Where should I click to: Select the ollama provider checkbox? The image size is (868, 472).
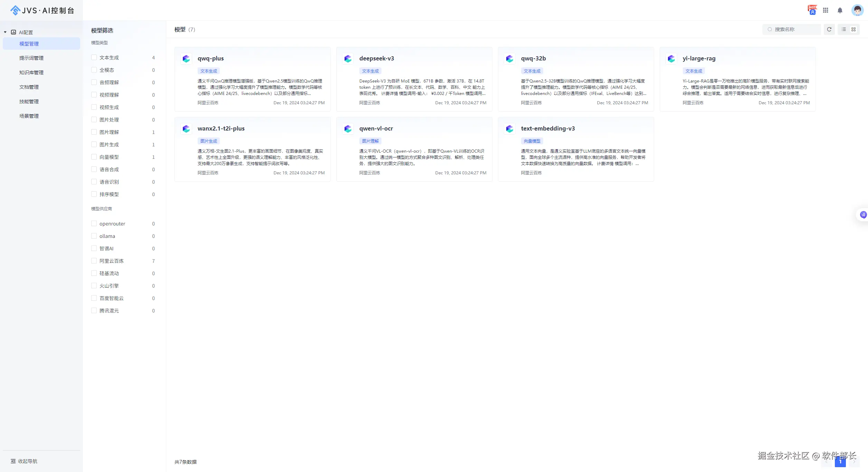(x=94, y=236)
